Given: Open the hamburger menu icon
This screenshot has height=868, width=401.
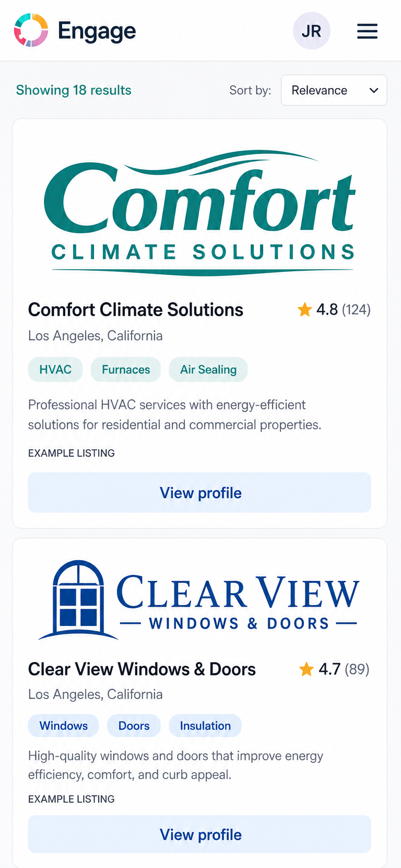Looking at the screenshot, I should pyautogui.click(x=367, y=31).
